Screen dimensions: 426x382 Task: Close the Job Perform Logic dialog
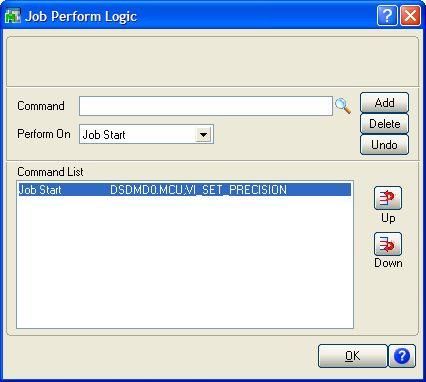point(410,15)
